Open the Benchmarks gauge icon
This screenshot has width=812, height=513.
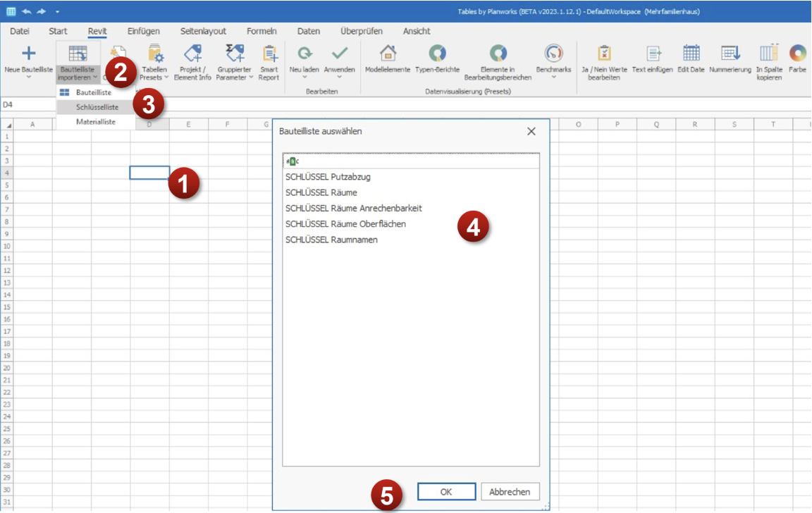(x=553, y=53)
